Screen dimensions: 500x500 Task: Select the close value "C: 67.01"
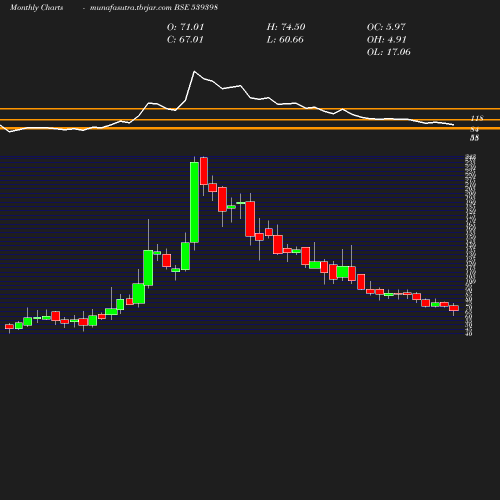click(x=185, y=40)
